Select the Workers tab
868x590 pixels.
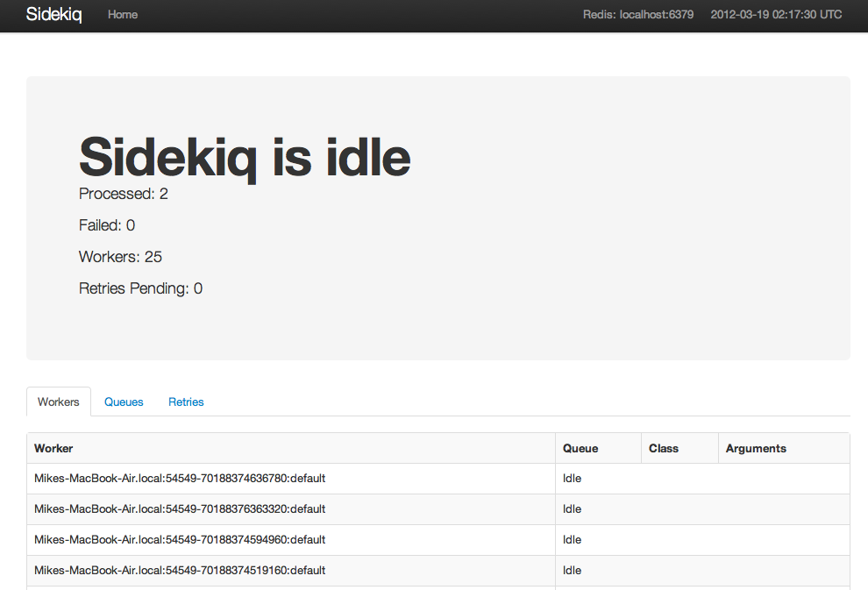click(58, 402)
